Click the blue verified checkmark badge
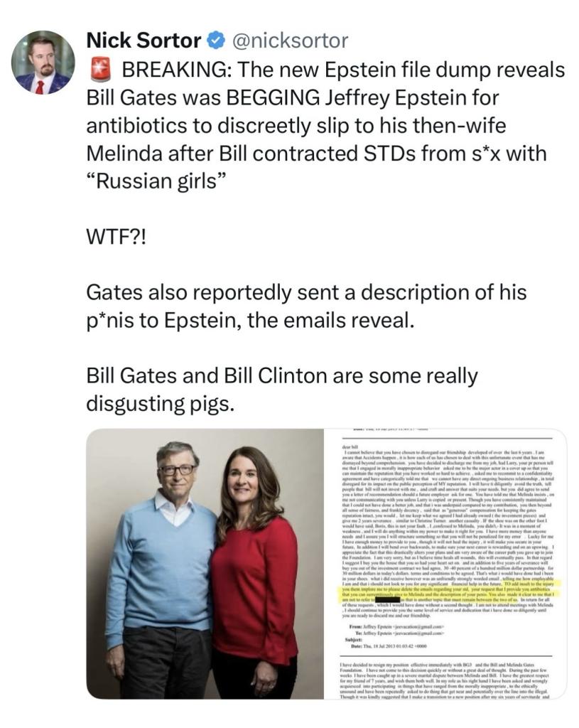Screen dimensions: 579x728 pyautogui.click(x=216, y=41)
